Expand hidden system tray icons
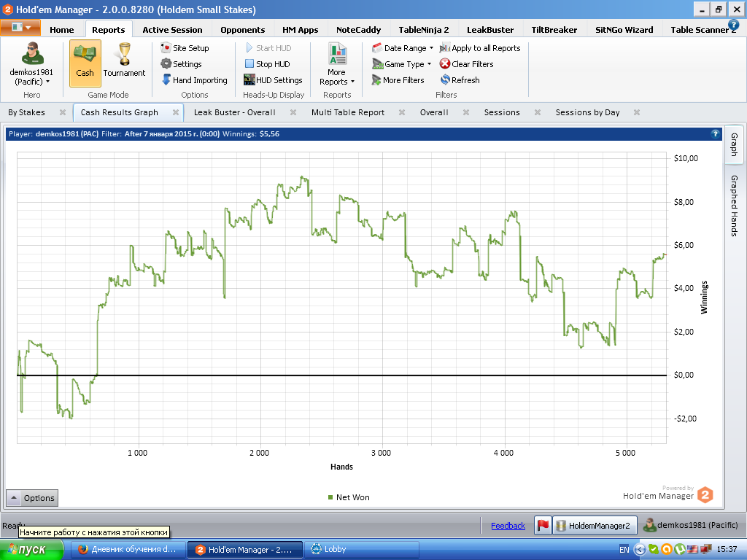 point(640,550)
